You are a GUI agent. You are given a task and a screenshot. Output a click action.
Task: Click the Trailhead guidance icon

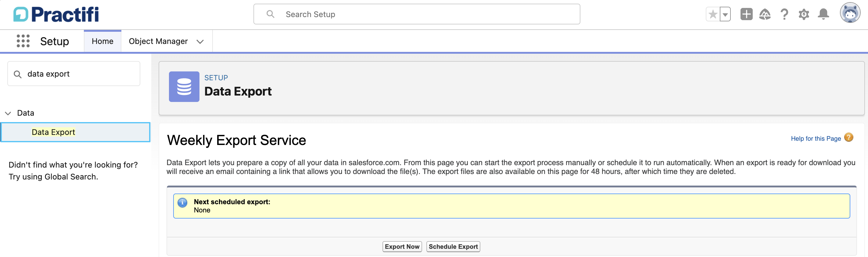tap(765, 14)
